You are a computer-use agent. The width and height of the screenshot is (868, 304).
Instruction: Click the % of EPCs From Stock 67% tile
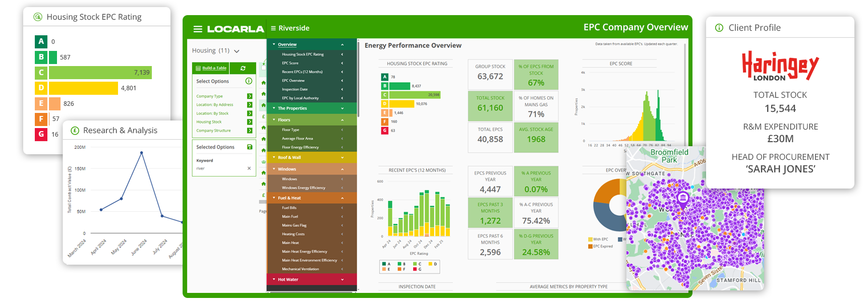(x=536, y=75)
